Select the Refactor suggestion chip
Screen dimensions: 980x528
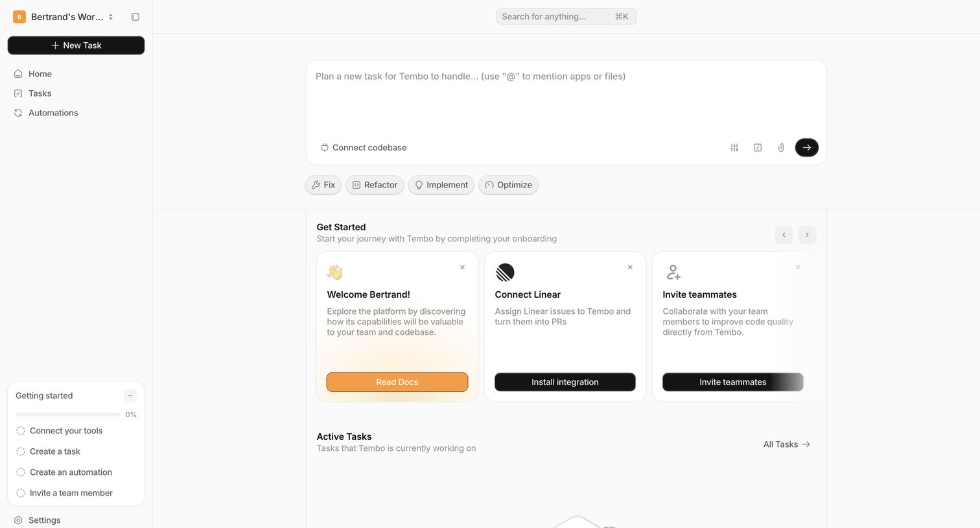point(375,185)
